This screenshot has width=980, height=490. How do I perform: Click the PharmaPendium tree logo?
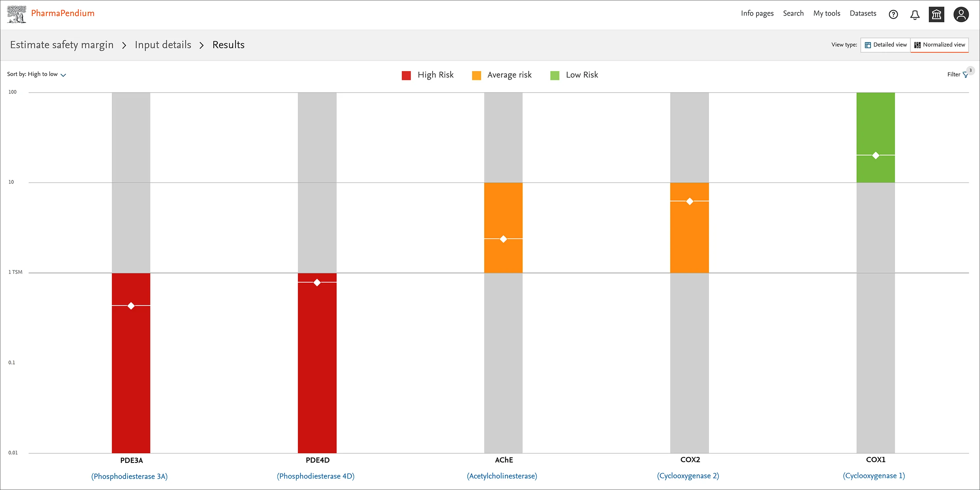point(16,14)
